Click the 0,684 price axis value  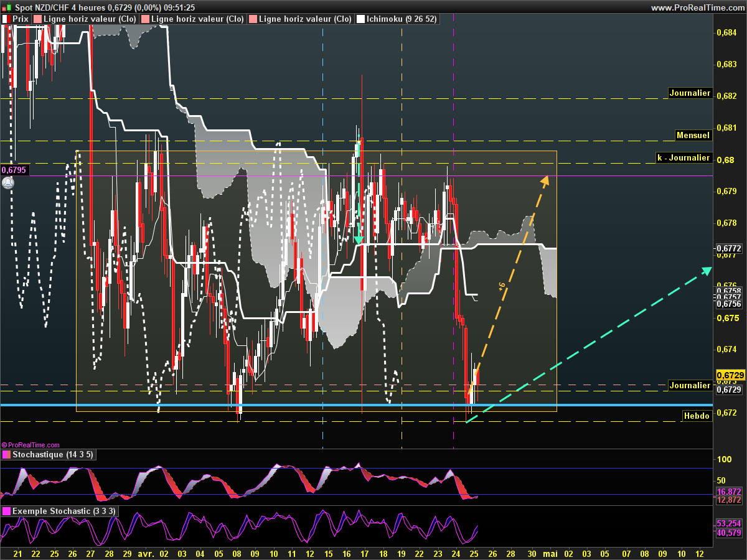[726, 32]
